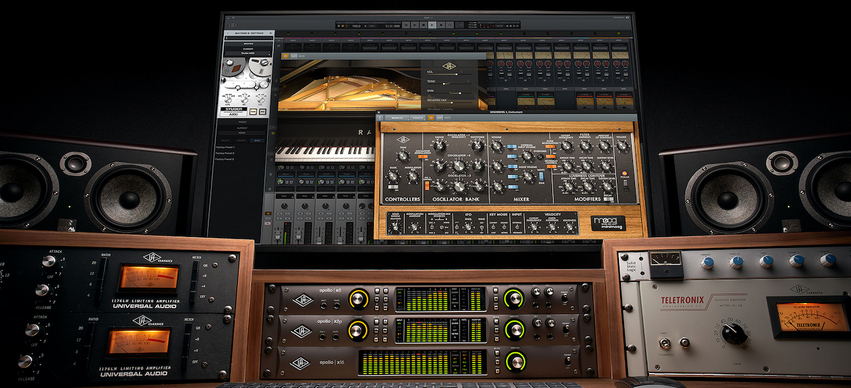Viewport: 851px width, 388px height.
Task: Click the Play button in the transport bar
Action: point(432,25)
